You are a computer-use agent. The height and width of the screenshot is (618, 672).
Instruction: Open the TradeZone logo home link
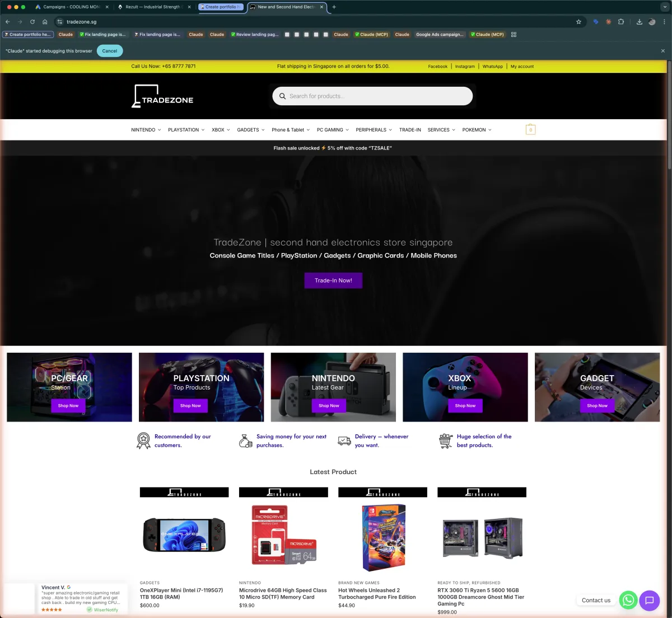[x=162, y=96]
